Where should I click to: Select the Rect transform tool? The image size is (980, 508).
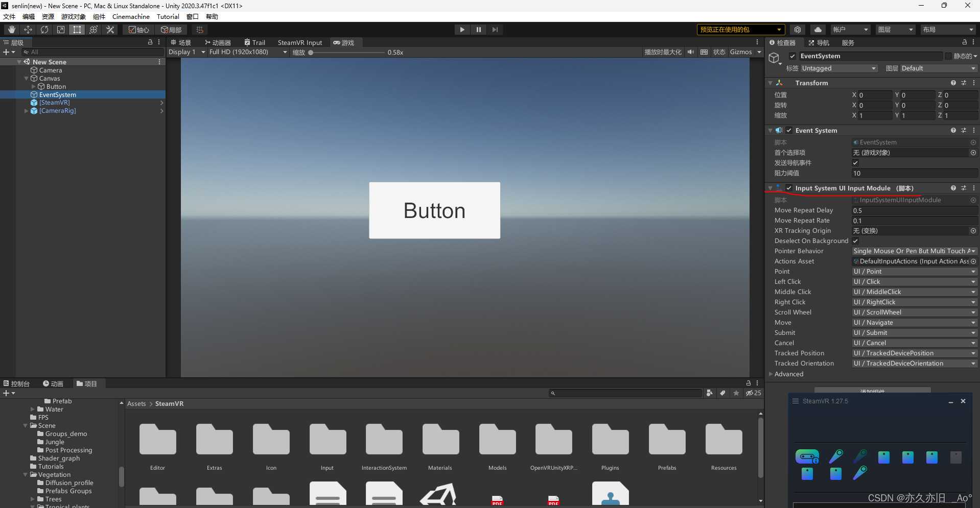coord(77,30)
